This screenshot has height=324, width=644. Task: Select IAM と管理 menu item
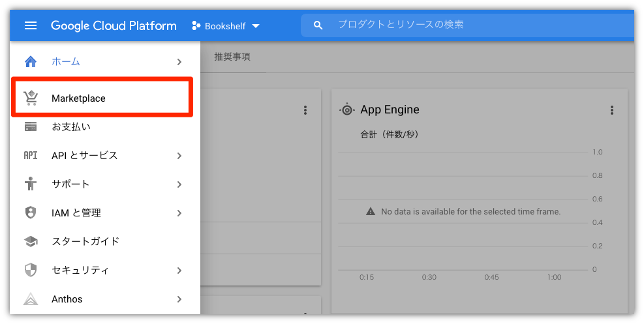click(105, 213)
